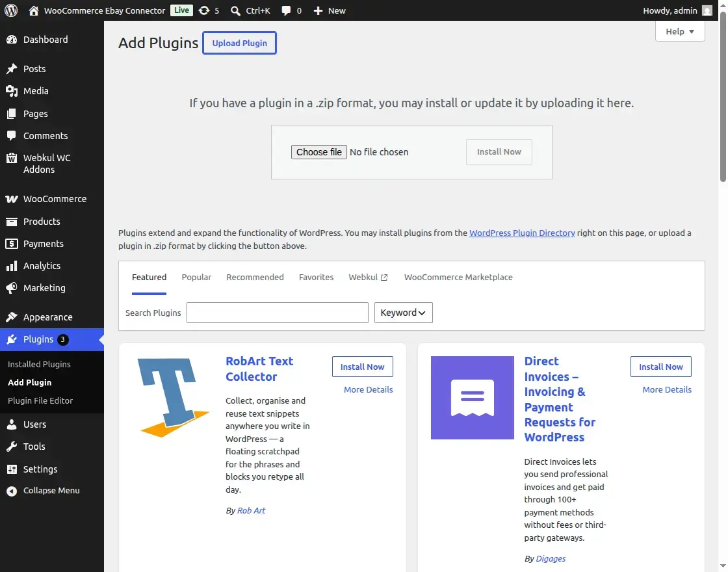This screenshot has width=728, height=572.
Task: Click the Analytics bar chart icon
Action: coord(12,266)
